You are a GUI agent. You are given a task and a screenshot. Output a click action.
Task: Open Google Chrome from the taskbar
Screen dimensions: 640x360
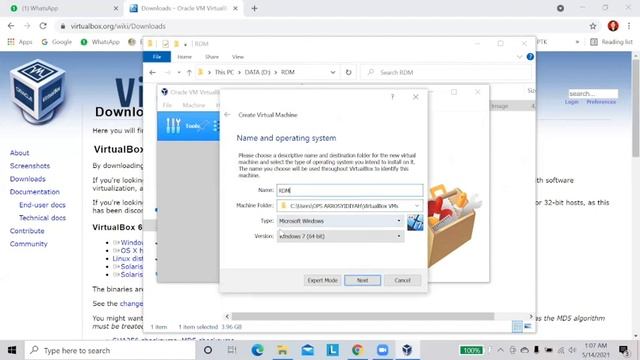point(357,350)
